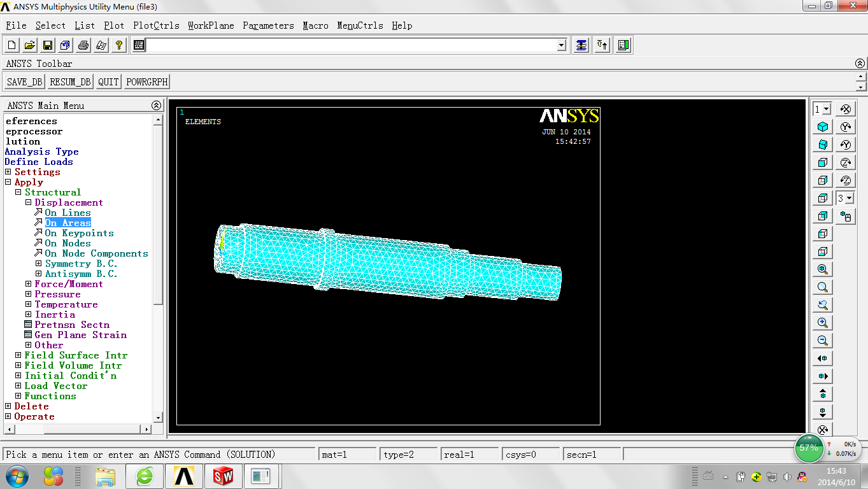This screenshot has width=868, height=489.
Task: Collapse the ANSYS Toolbar panel
Action: [x=860, y=64]
